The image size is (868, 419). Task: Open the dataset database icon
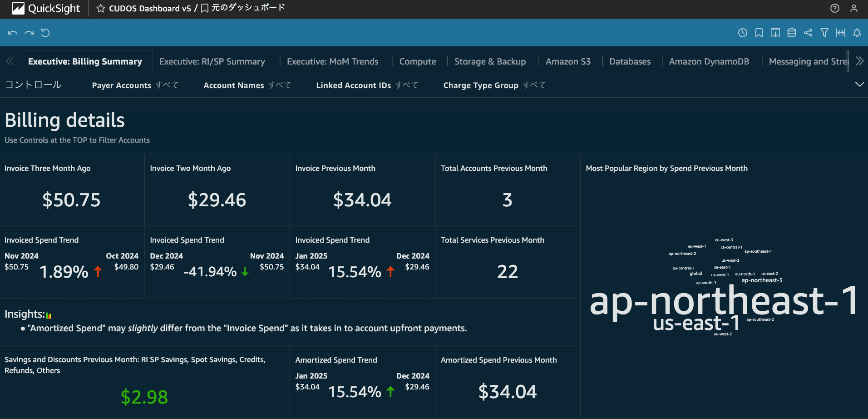click(792, 33)
